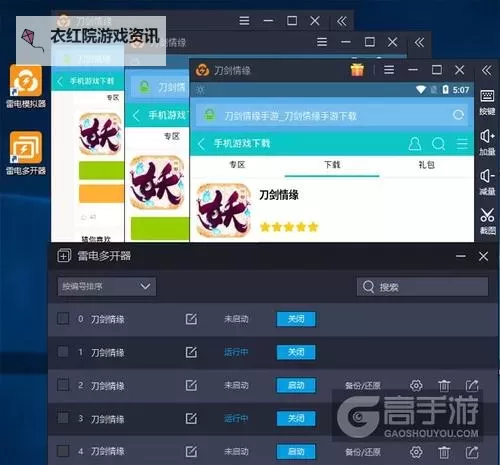The width and height of the screenshot is (500, 465).
Task: Click the 未启动 status of instance 2
Action: coord(236,386)
